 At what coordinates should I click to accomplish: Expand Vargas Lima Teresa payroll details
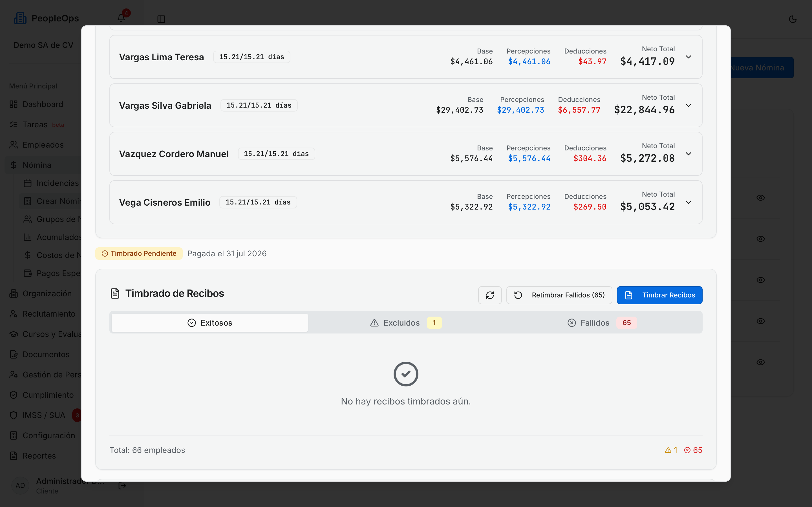(x=689, y=57)
